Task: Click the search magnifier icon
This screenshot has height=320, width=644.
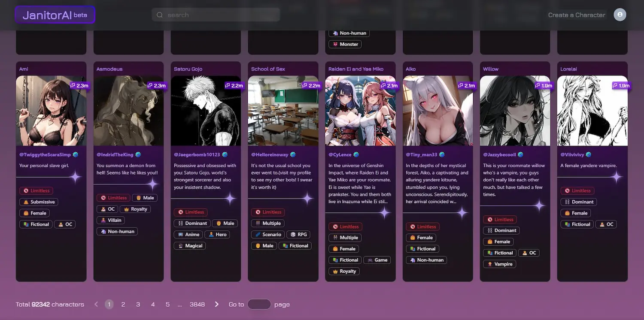Action: point(160,15)
